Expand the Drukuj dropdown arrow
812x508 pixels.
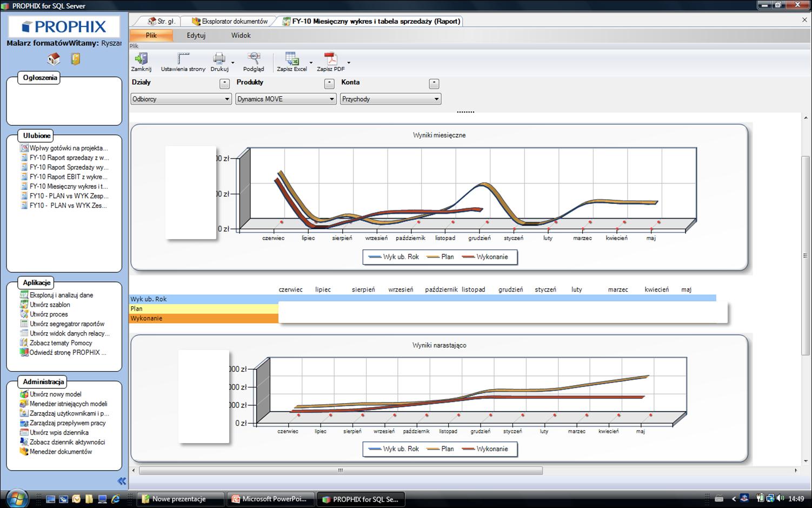233,63
